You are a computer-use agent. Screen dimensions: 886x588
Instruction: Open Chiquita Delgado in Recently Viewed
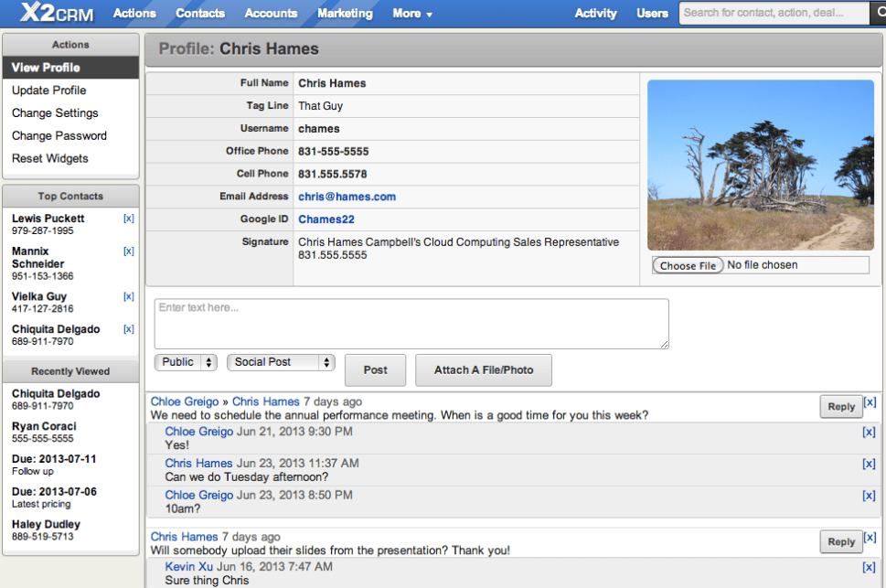coord(56,393)
